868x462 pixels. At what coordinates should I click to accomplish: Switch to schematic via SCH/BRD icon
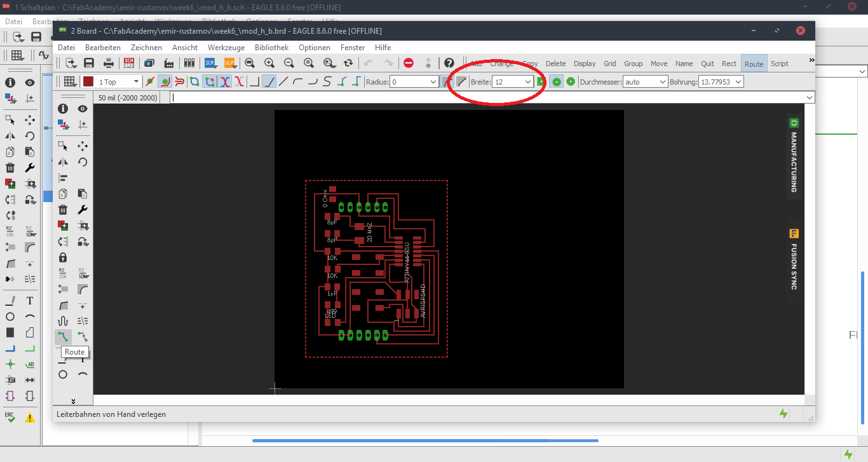coord(129,63)
